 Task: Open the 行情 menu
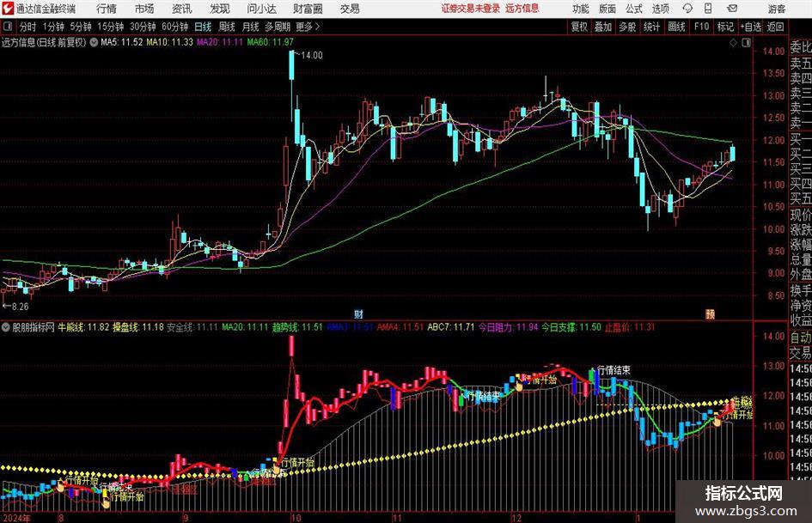(107, 9)
